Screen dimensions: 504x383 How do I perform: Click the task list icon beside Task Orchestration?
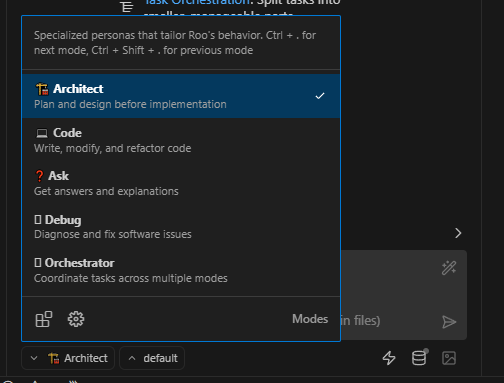pos(127,6)
